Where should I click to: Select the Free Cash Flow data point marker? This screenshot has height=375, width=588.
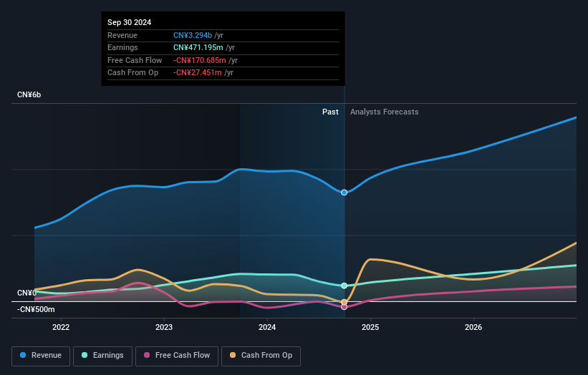click(x=344, y=307)
